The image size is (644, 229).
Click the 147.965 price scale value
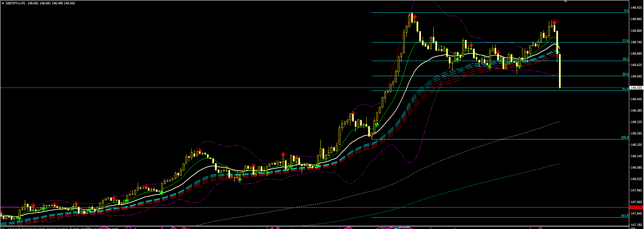(636, 190)
